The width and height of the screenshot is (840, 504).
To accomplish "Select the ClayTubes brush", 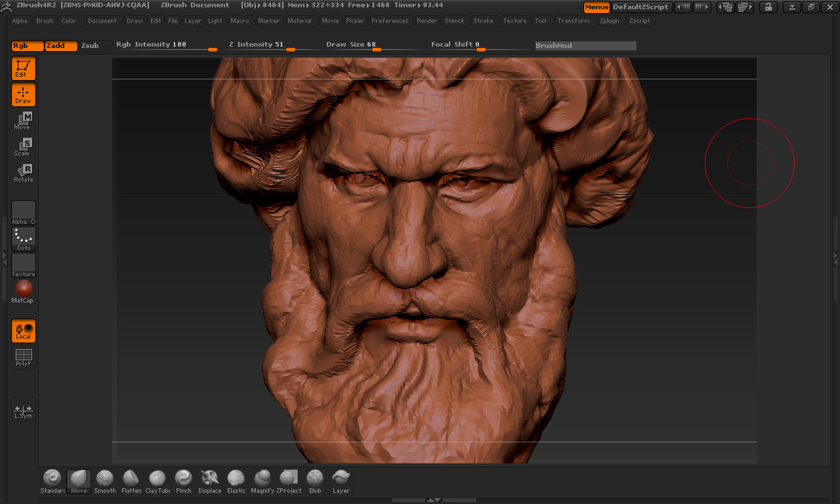I will pyautogui.click(x=157, y=481).
